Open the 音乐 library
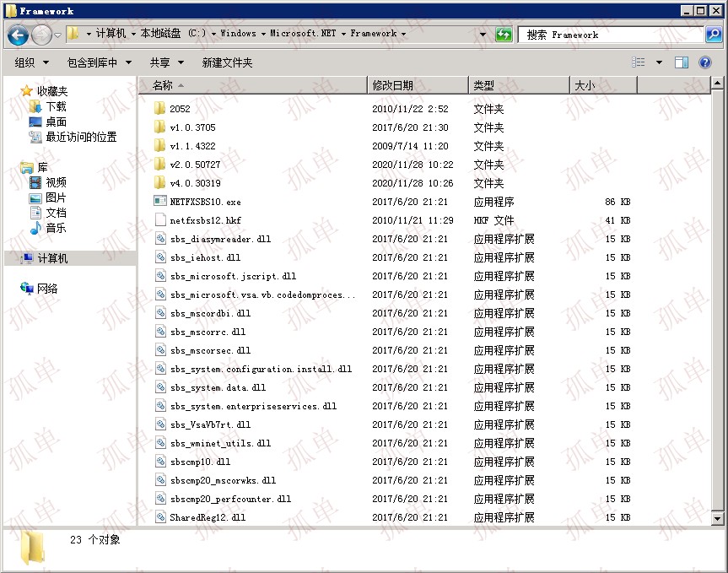 pos(56,228)
